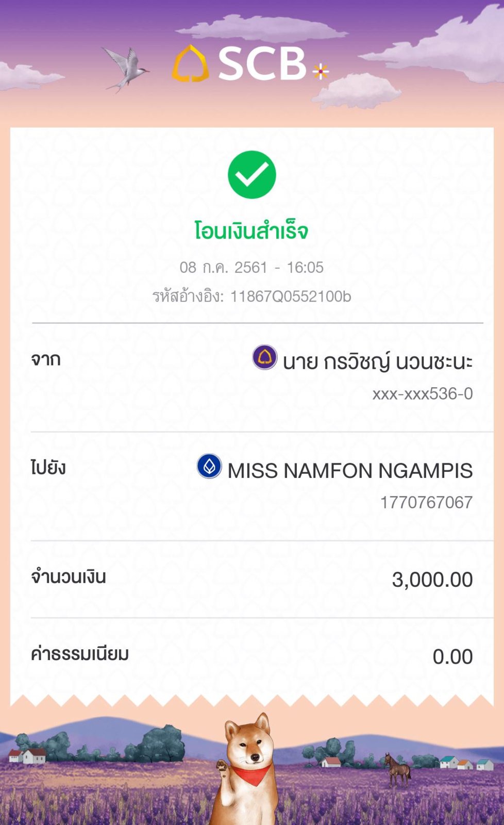This screenshot has width=504, height=825.
Task: Click sender name นาย กรวิชญ์ นวนชะนะ
Action: (x=378, y=361)
